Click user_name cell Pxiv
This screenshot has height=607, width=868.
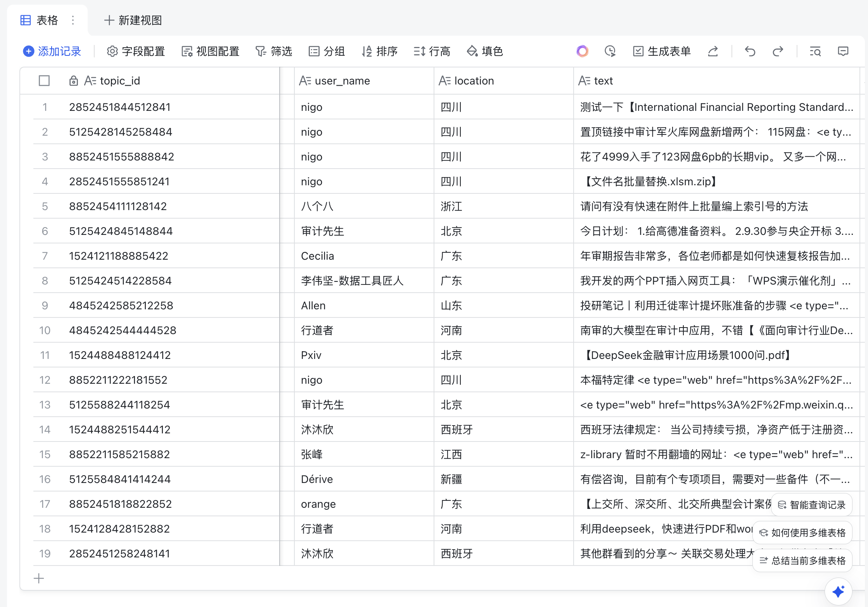point(364,355)
